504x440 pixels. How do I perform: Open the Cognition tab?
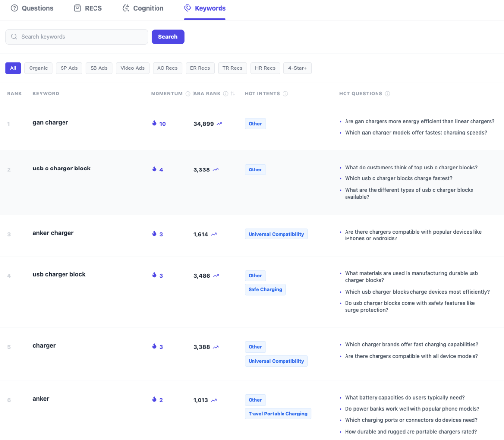[x=143, y=8]
